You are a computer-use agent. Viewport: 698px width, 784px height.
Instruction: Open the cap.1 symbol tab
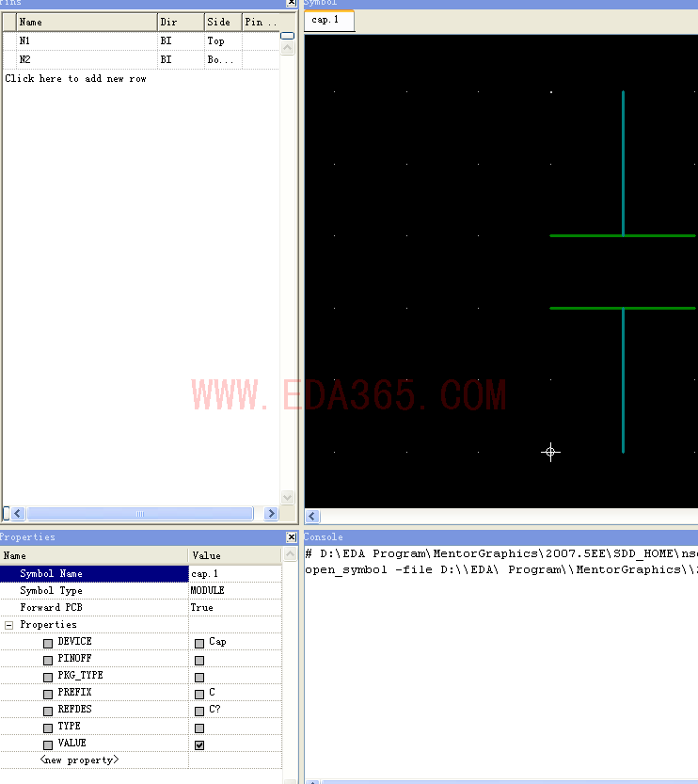click(329, 21)
